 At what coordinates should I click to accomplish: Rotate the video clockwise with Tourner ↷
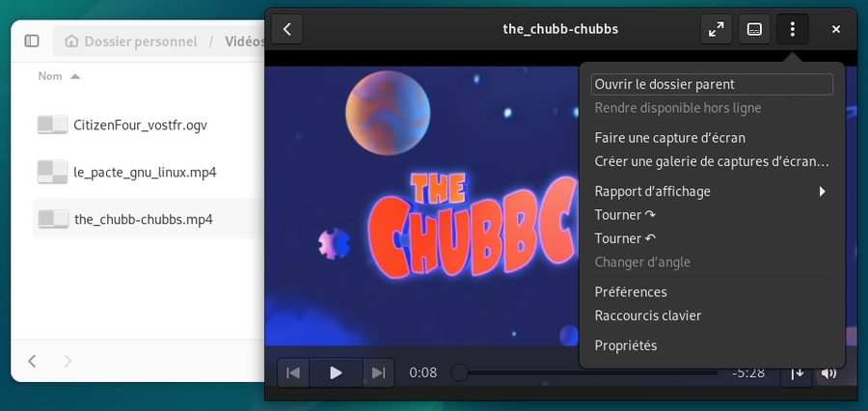click(x=712, y=215)
